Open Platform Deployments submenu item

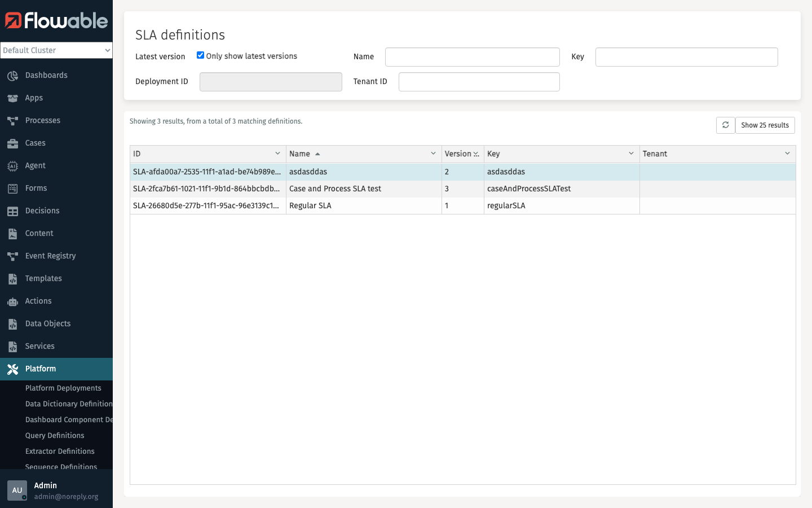coord(63,388)
